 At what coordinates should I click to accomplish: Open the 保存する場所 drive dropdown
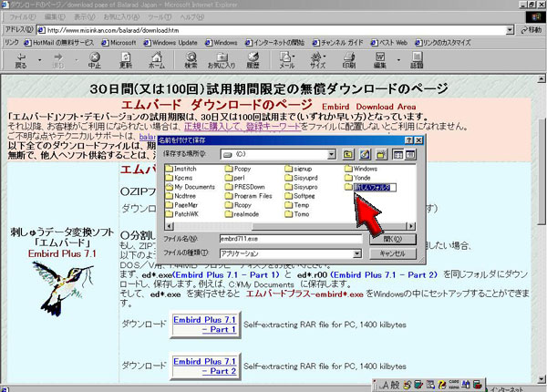pyautogui.click(x=332, y=154)
